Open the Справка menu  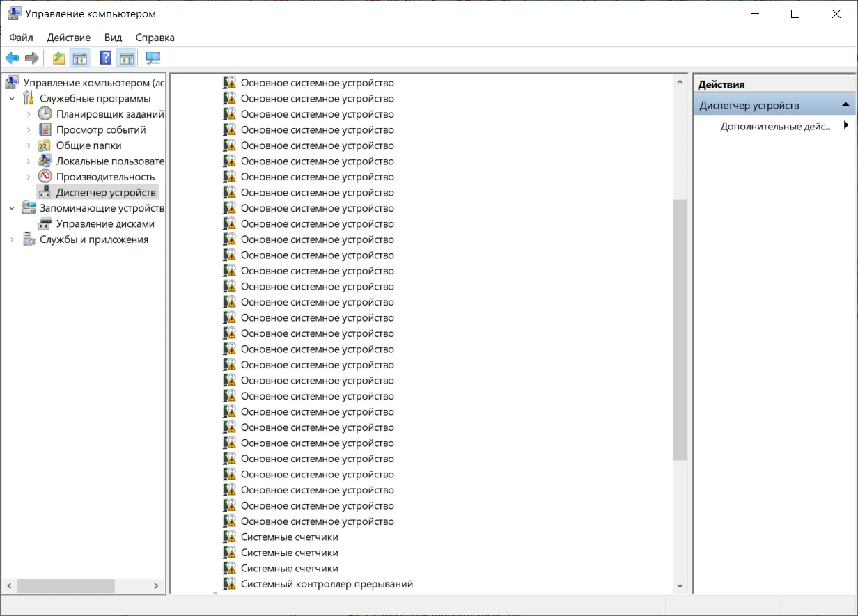tap(155, 38)
